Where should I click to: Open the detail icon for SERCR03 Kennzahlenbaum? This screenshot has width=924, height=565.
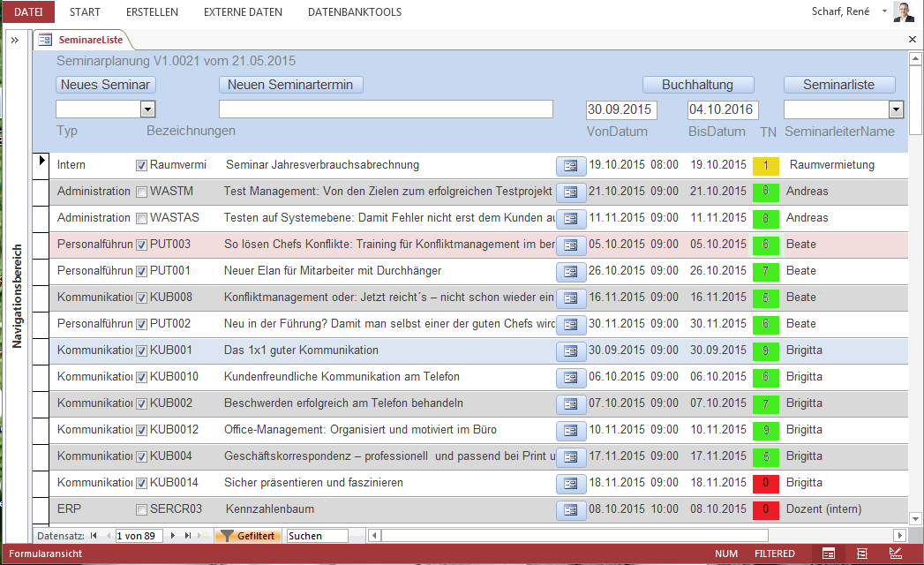coord(570,509)
